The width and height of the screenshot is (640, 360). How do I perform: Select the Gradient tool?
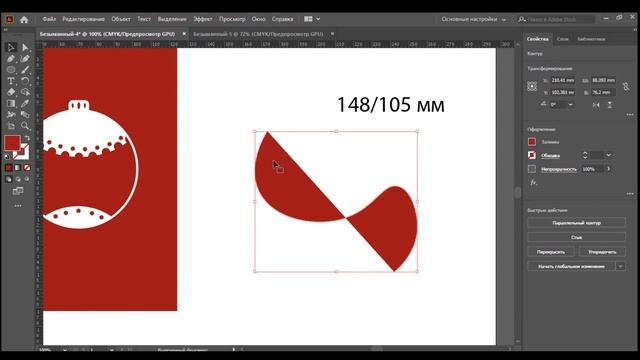[11, 103]
